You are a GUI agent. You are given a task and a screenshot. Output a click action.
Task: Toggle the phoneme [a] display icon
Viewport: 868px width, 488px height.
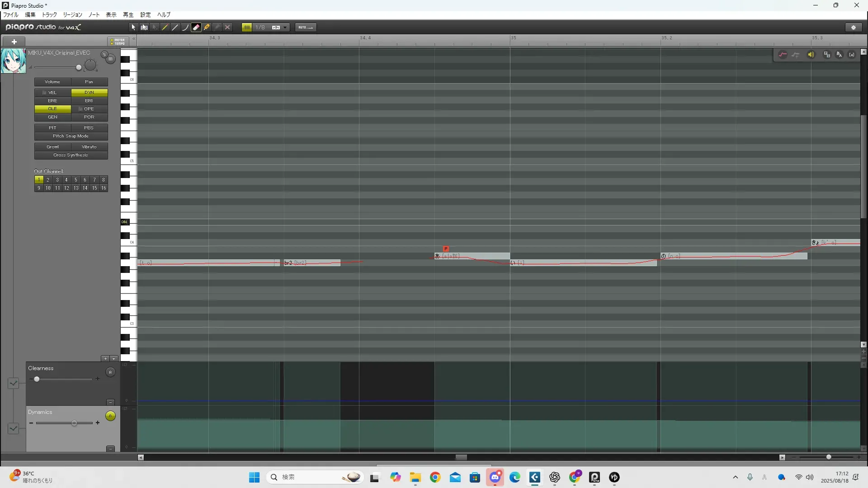click(x=852, y=55)
